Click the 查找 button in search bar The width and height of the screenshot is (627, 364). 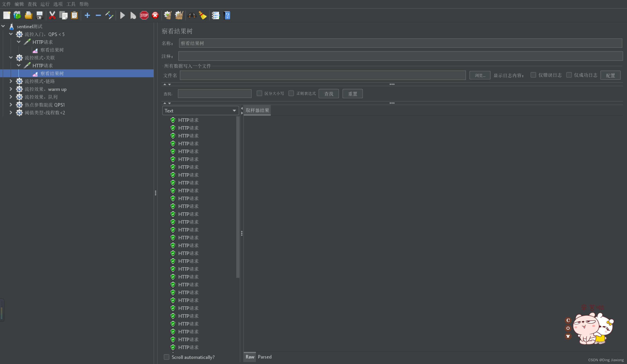[329, 93]
